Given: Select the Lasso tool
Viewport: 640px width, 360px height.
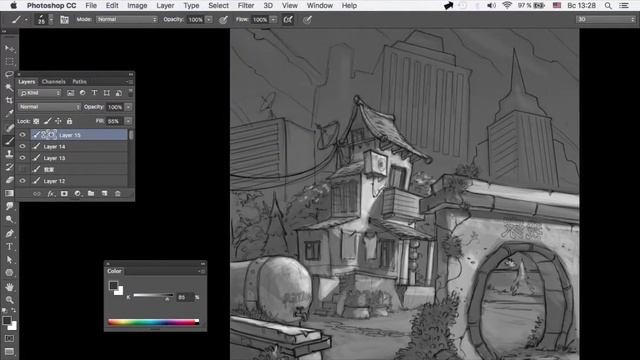Looking at the screenshot, I should (x=9, y=74).
